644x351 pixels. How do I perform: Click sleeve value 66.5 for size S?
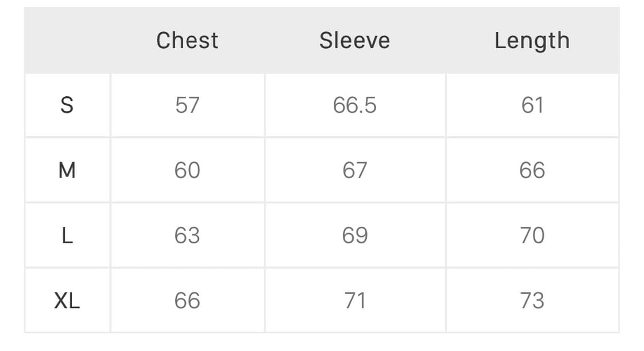[x=354, y=105]
